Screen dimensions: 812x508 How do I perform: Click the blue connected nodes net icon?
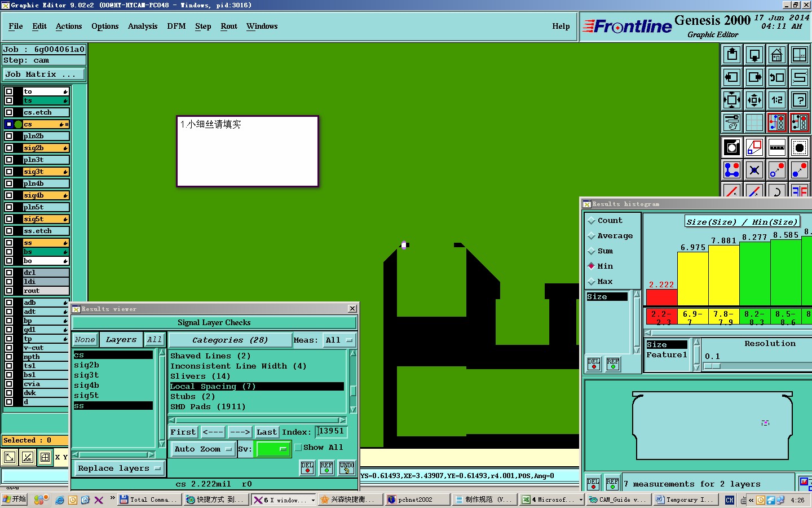732,170
